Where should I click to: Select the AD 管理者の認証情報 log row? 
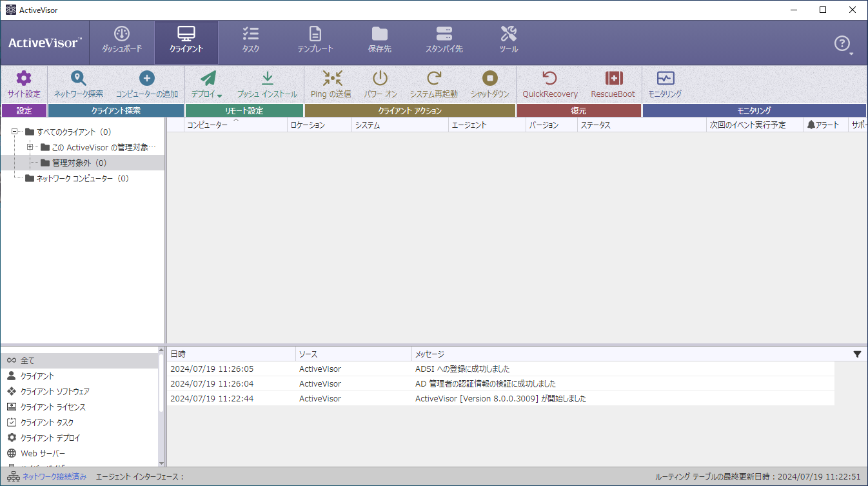click(500, 384)
